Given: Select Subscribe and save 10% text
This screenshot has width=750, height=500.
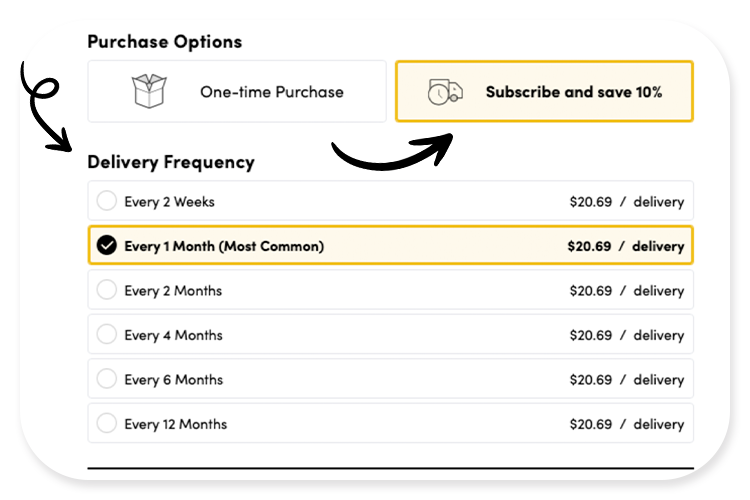Looking at the screenshot, I should 573,92.
